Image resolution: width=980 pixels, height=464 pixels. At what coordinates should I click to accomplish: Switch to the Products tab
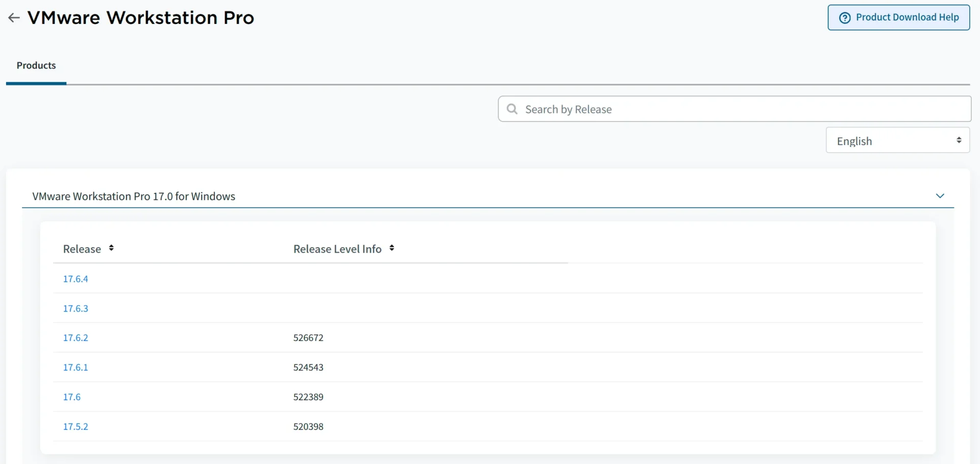(x=36, y=65)
